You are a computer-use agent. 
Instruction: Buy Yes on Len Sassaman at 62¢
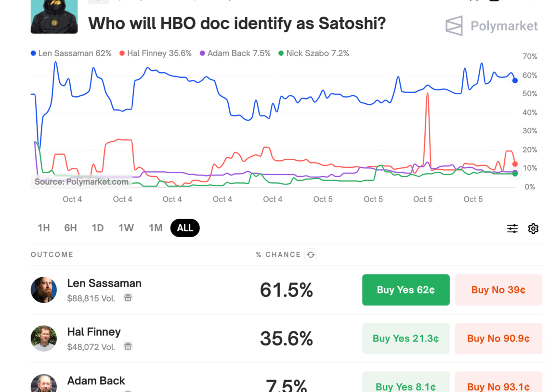(x=405, y=290)
